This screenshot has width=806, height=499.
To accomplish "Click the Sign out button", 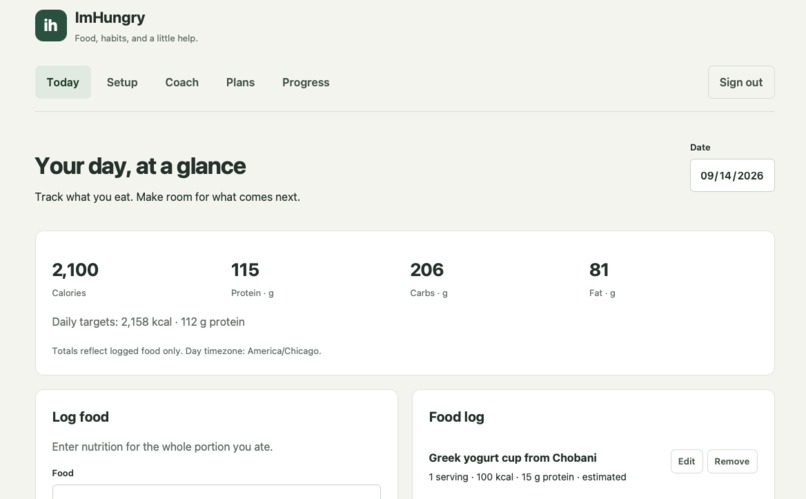I will 741,82.
